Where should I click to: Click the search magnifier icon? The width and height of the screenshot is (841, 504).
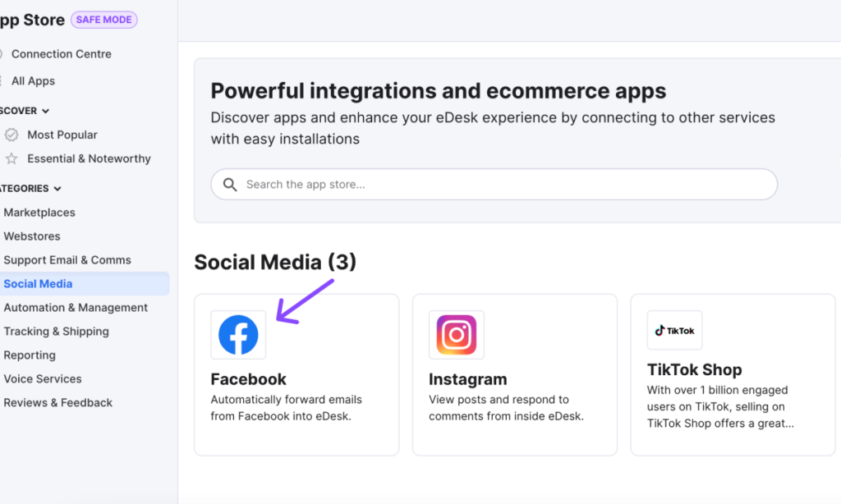pos(230,185)
